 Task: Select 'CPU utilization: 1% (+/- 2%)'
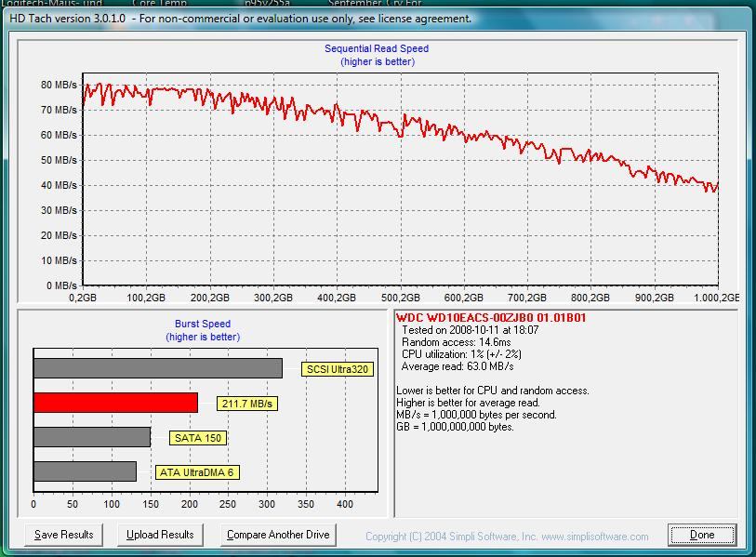coord(461,354)
